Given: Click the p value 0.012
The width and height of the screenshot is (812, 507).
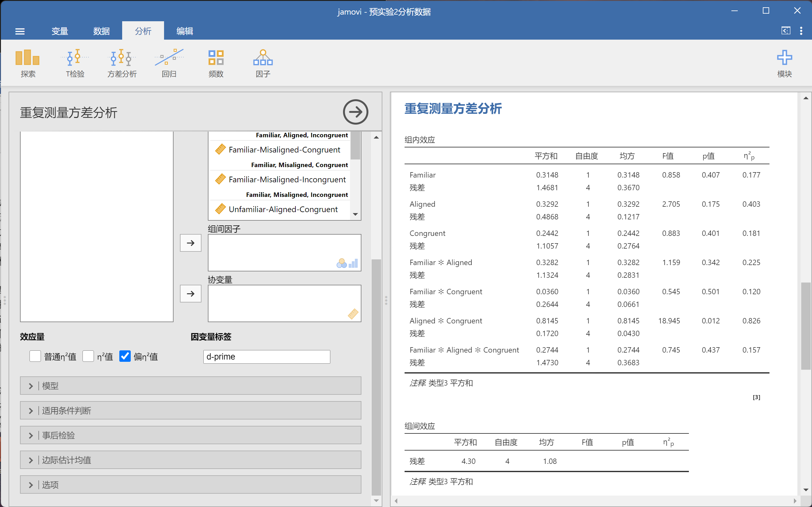Looking at the screenshot, I should [711, 321].
